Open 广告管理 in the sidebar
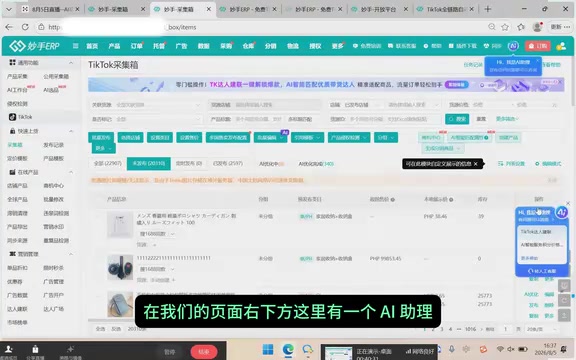This screenshot has width=576, height=360. (54, 281)
